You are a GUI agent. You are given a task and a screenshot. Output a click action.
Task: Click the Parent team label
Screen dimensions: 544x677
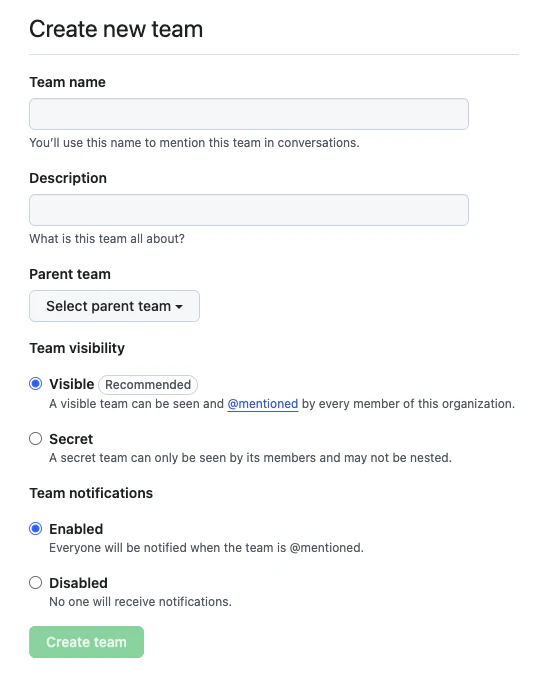tap(70, 274)
